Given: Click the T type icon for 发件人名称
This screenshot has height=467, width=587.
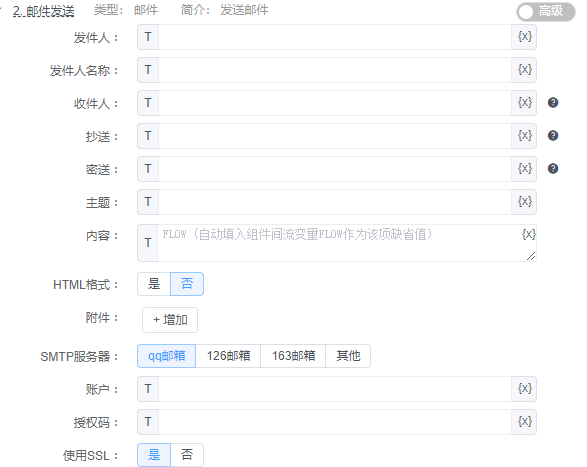Looking at the screenshot, I should coord(148,70).
